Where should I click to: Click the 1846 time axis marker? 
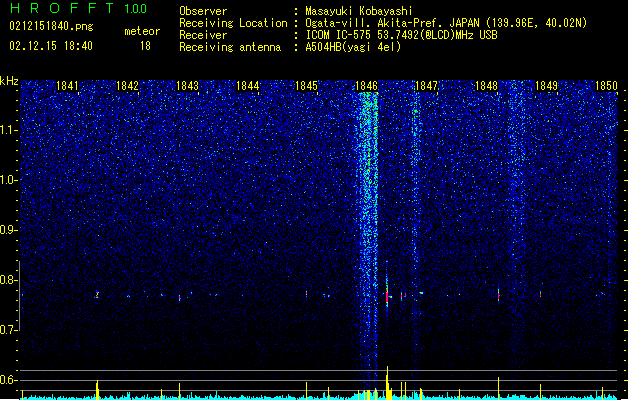click(367, 85)
